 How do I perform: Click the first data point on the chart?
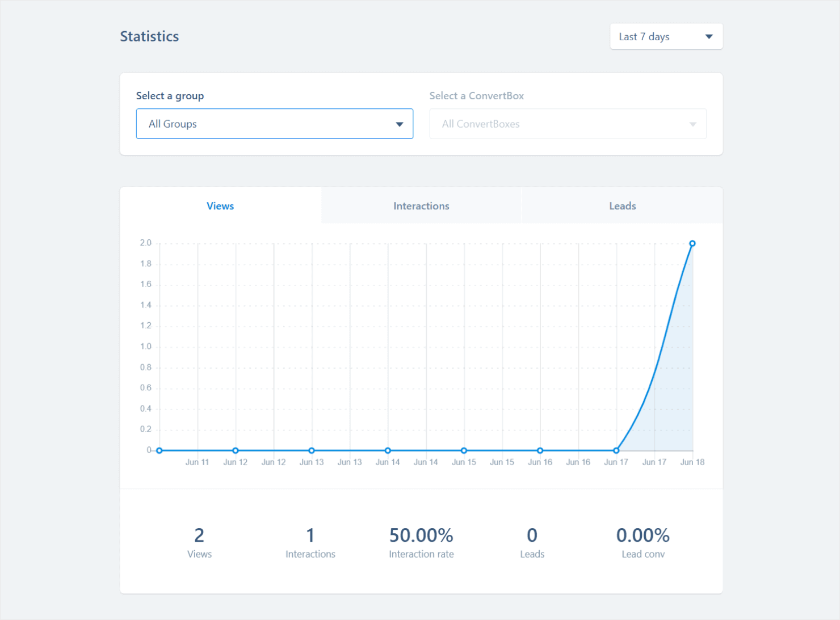tap(159, 450)
